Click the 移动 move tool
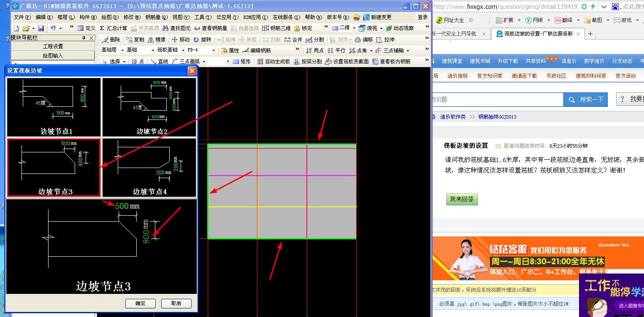The height and width of the screenshot is (317, 644). click(181, 40)
